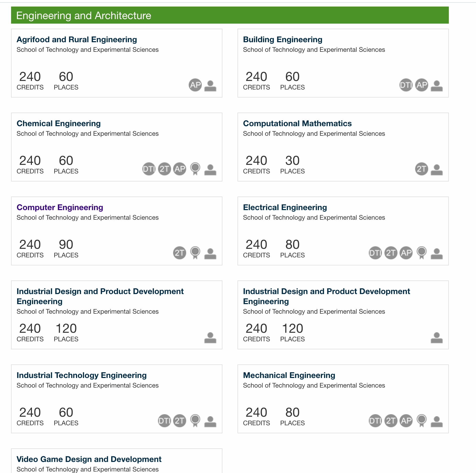Image resolution: width=476 pixels, height=473 pixels.
Task: Open the Chemical Engineering degree link
Action: coord(59,123)
